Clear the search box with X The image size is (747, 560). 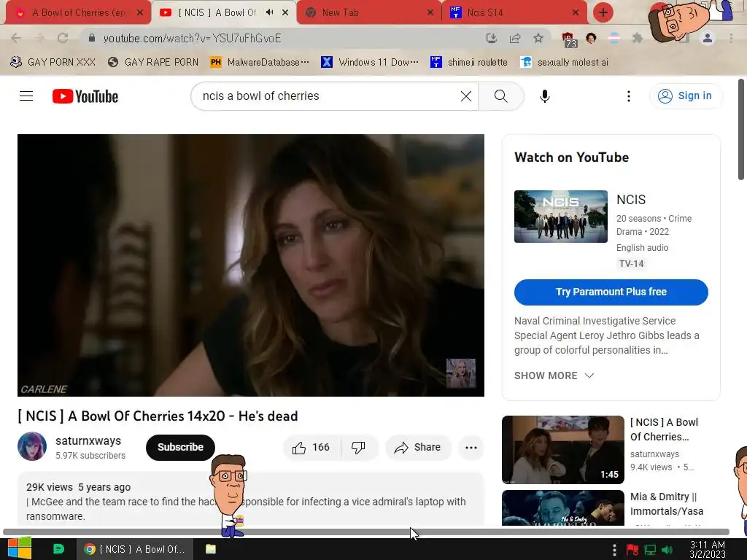click(x=466, y=96)
